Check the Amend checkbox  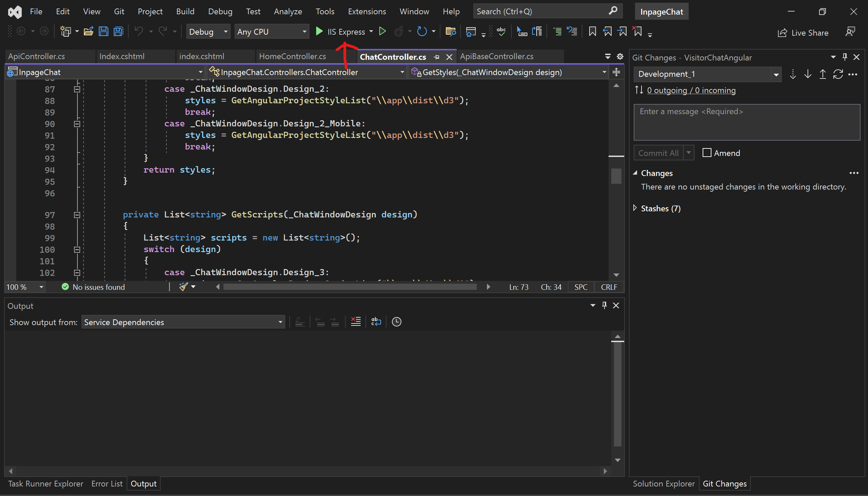[707, 153]
